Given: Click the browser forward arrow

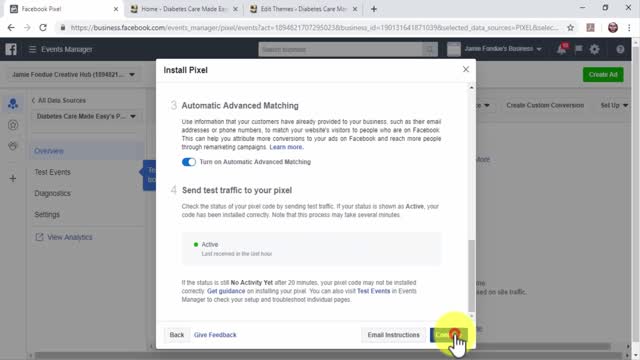Looking at the screenshot, I should [27, 28].
